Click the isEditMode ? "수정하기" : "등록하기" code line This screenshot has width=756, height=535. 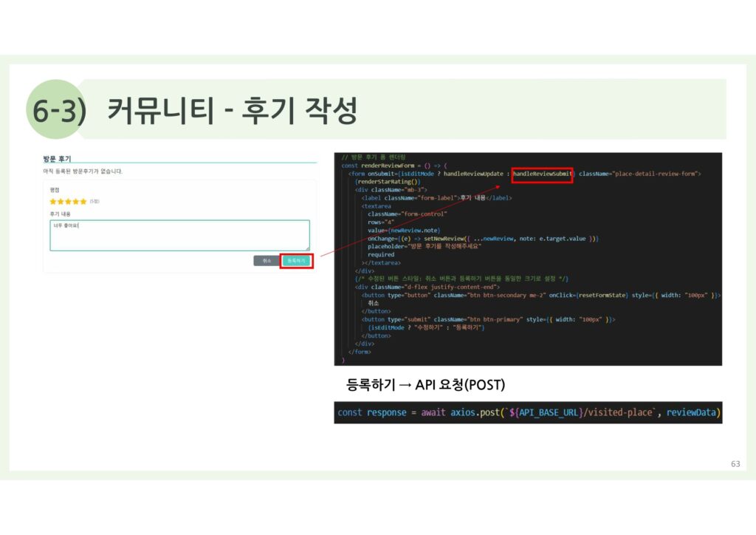tap(426, 327)
